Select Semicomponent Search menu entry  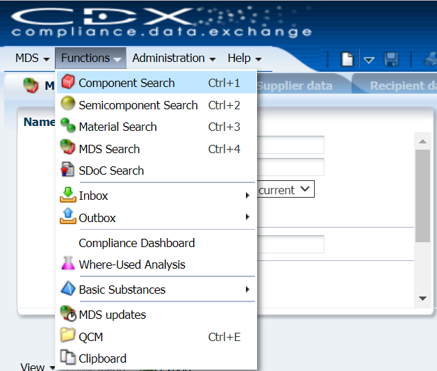157,105
